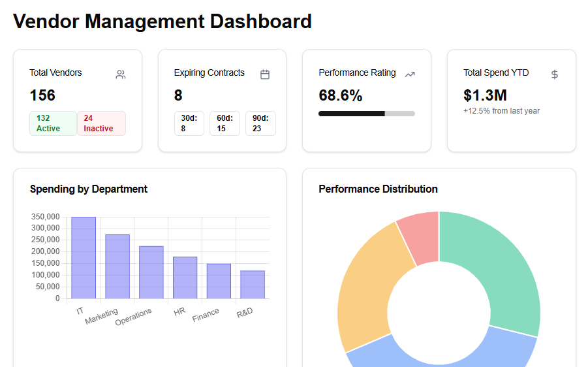Viewport: 588px width, 367px height.
Task: Select the 24 Inactive badge
Action: [x=101, y=123]
